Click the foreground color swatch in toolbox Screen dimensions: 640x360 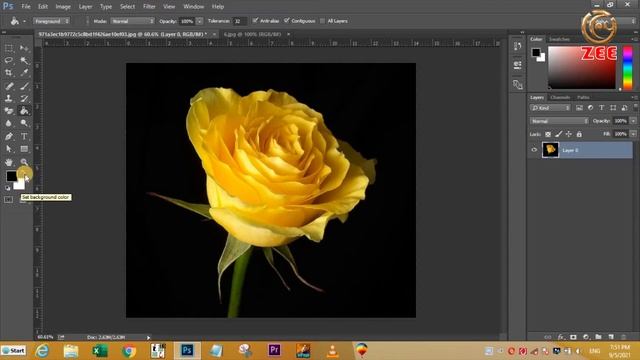[x=11, y=176]
